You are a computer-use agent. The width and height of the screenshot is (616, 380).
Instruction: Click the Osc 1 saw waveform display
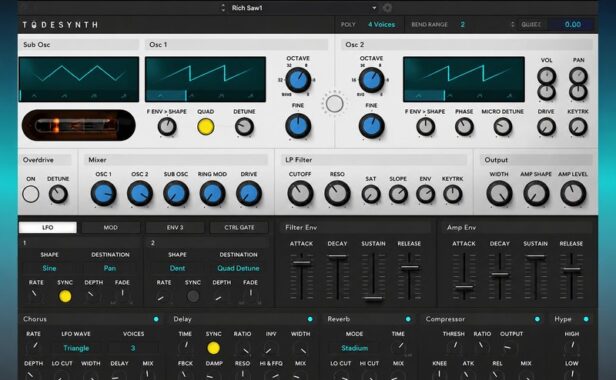pyautogui.click(x=205, y=79)
